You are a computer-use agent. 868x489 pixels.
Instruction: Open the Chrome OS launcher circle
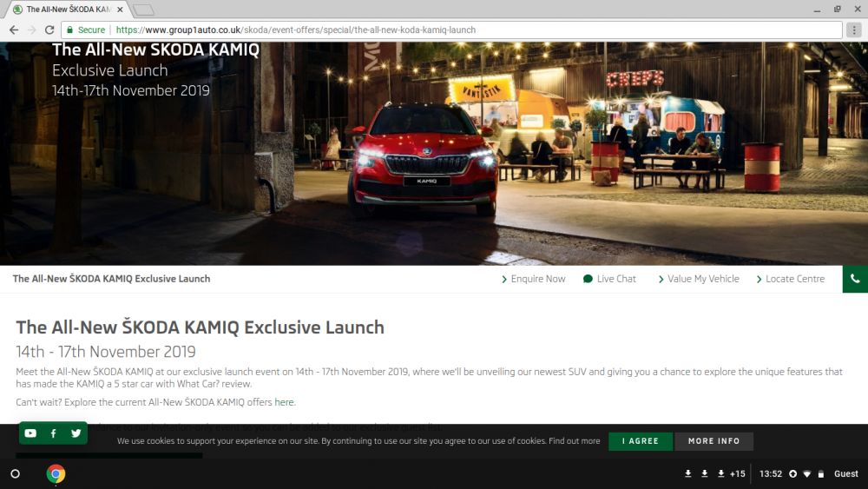click(16, 474)
